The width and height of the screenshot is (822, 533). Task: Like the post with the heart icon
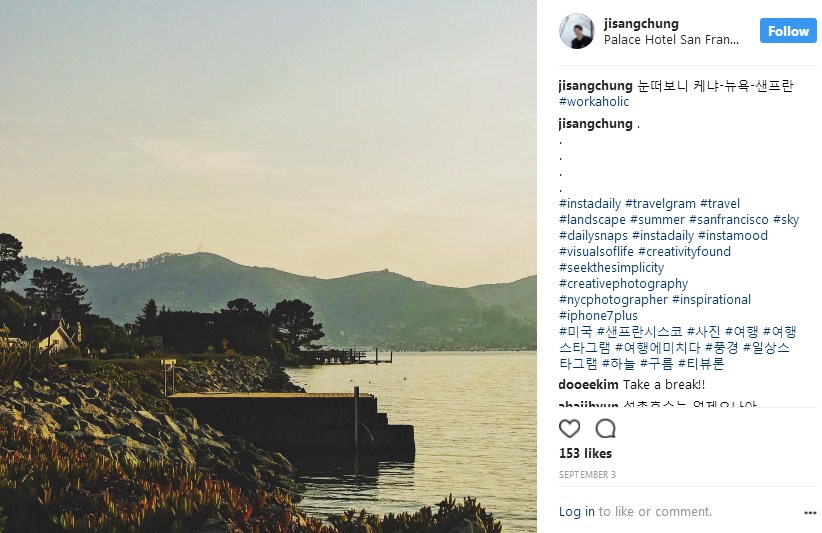(x=569, y=429)
